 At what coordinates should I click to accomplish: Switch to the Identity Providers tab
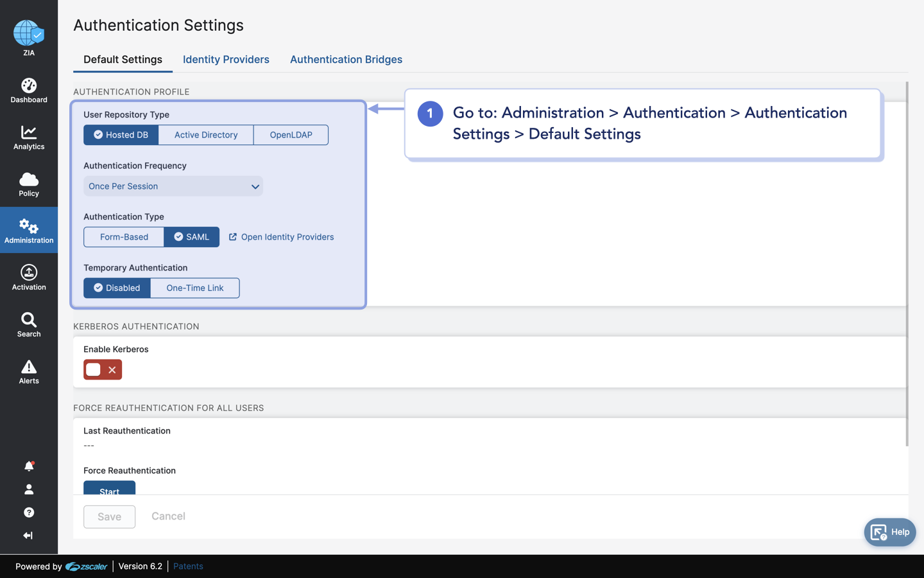(226, 59)
